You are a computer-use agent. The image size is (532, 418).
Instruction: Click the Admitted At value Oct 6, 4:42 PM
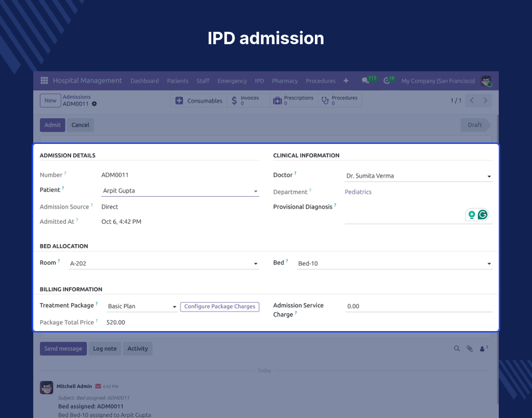(x=121, y=221)
